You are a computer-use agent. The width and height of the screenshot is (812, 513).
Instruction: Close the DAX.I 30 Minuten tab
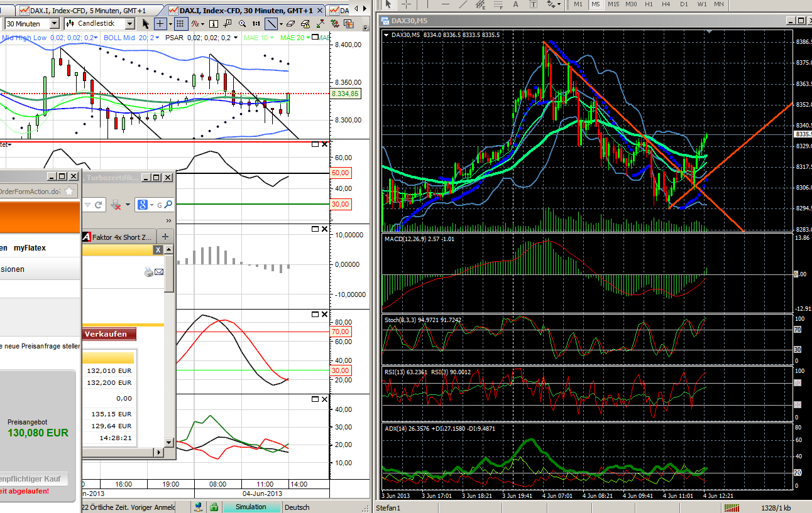point(319,11)
